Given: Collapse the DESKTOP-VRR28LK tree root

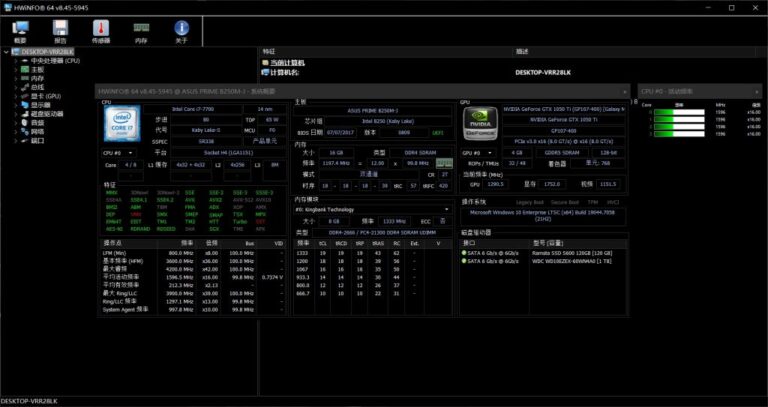Looking at the screenshot, I should pos(6,52).
